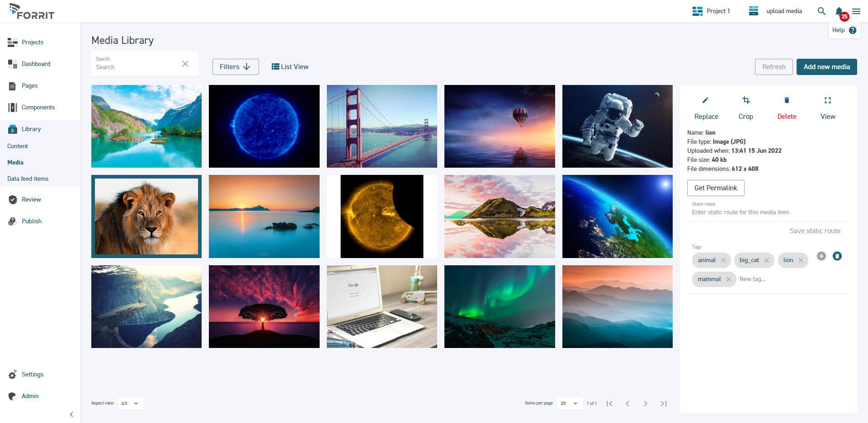Open Data feed items in Library
The image size is (868, 423).
pyautogui.click(x=28, y=179)
